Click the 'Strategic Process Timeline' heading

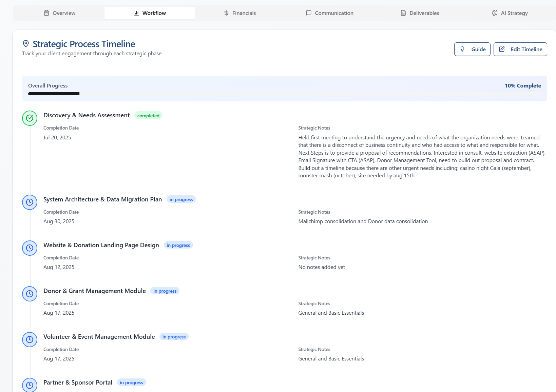click(84, 44)
